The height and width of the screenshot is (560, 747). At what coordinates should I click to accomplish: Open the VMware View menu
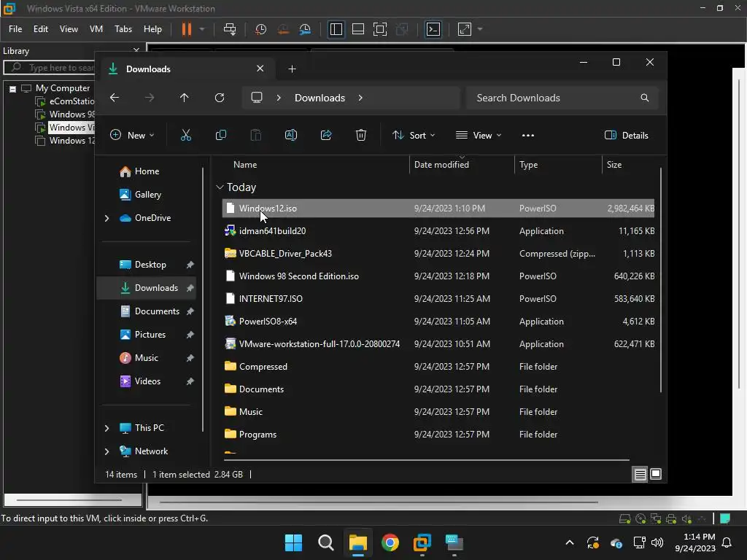coord(69,29)
